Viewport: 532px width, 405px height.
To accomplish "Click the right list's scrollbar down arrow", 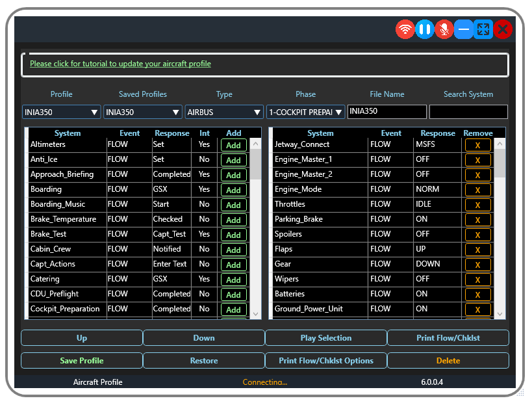I will (500, 314).
